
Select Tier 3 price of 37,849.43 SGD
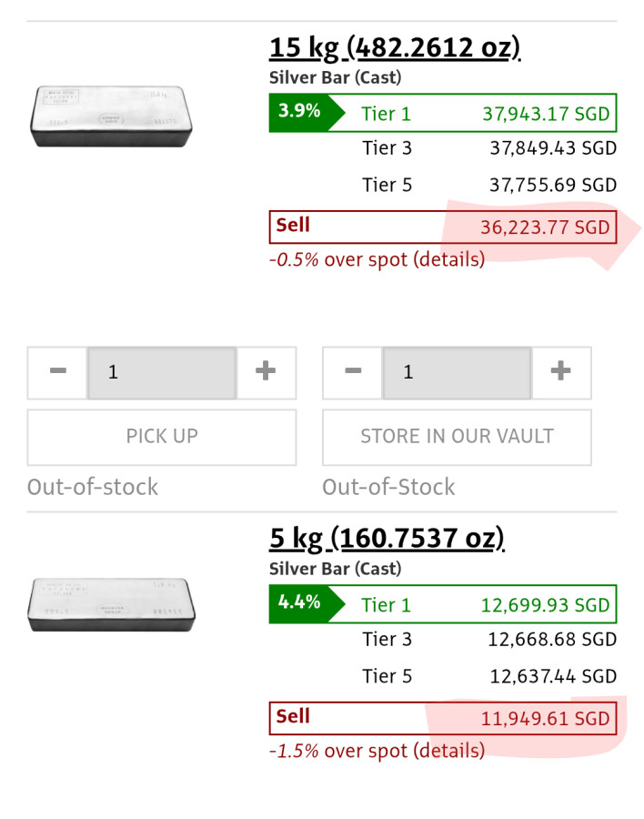tap(489, 148)
